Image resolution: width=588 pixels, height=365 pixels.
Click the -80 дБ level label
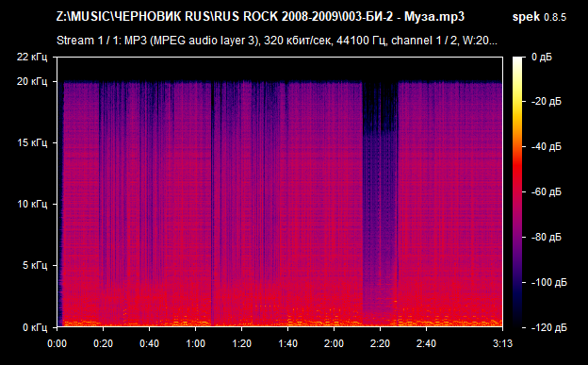547,237
